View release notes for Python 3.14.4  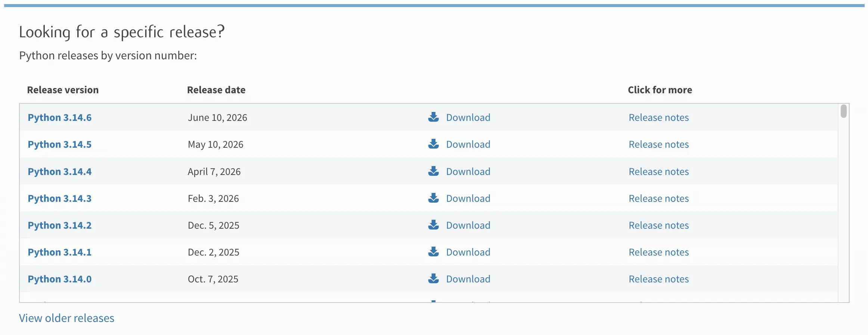(x=659, y=172)
